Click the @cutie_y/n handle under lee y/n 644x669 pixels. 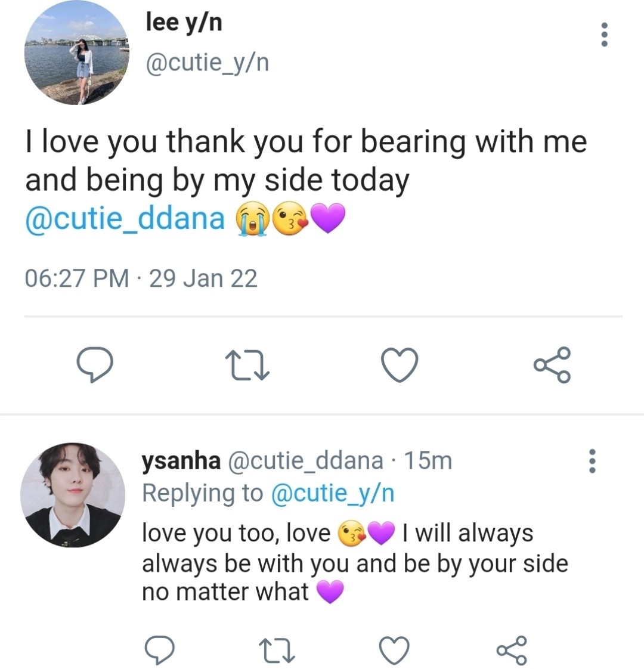pyautogui.click(x=208, y=62)
